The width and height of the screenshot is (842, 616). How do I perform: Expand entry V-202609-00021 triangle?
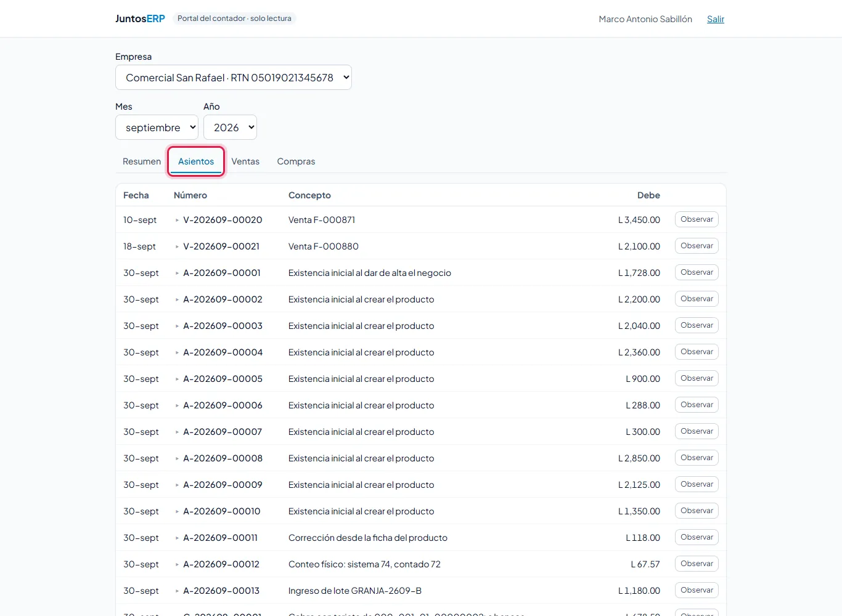[x=177, y=246]
